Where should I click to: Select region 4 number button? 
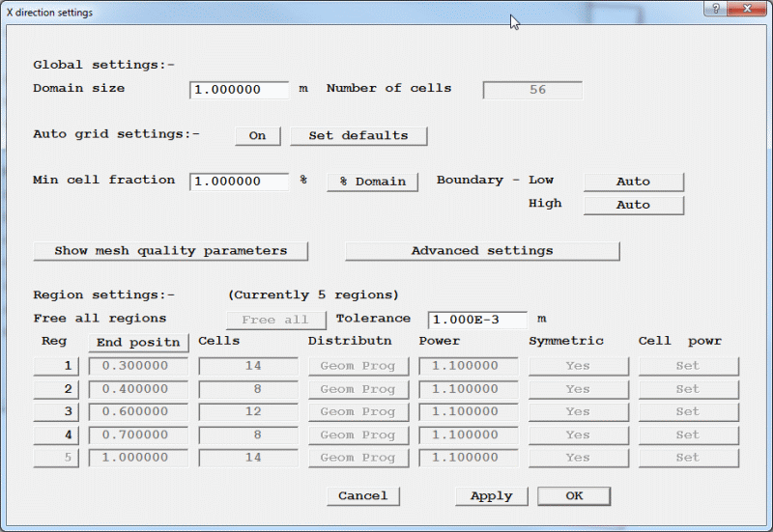coord(56,435)
